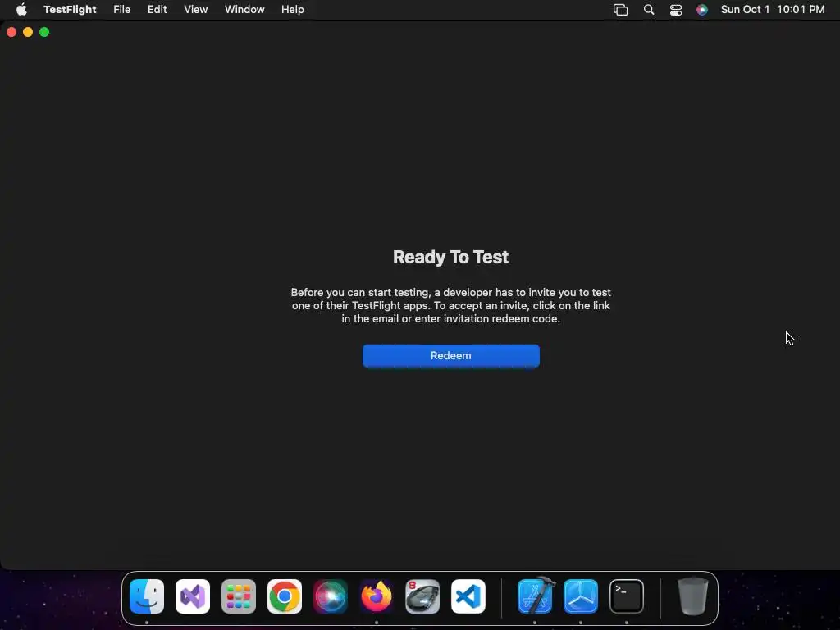Viewport: 840px width, 630px height.
Task: Open the Trash in the Dock
Action: click(693, 596)
